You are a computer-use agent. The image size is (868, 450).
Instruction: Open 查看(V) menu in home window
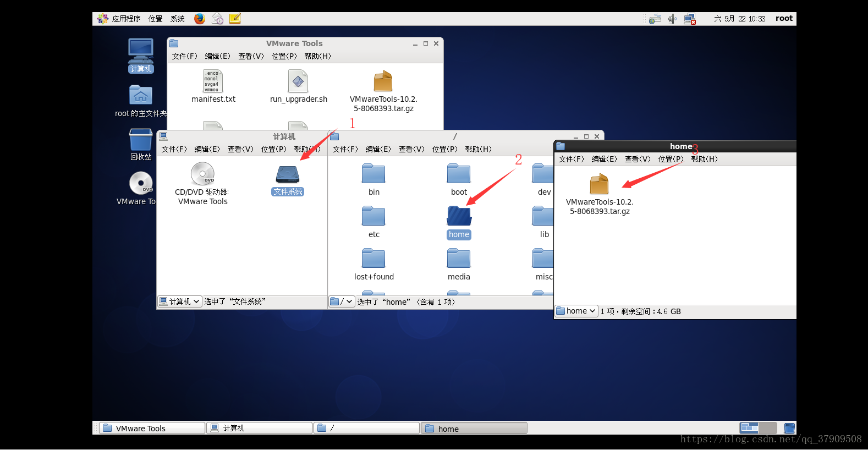point(638,159)
